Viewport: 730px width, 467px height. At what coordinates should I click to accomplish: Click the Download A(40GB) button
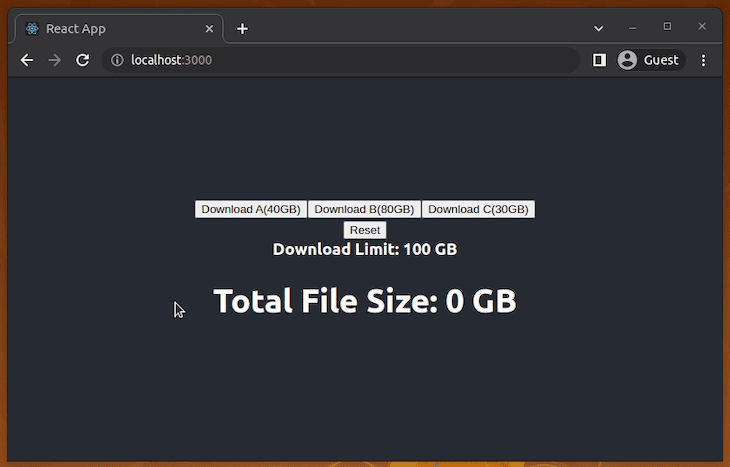tap(250, 209)
